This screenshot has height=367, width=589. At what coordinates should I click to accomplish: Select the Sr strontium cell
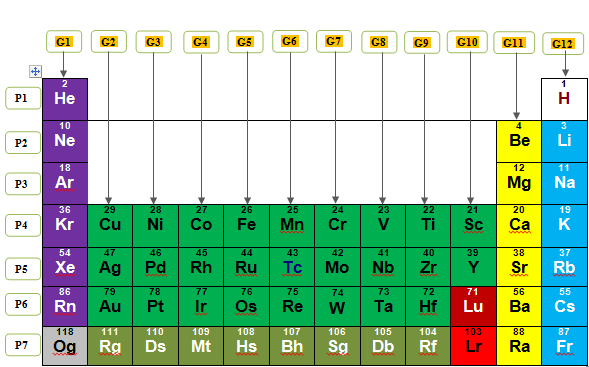519,267
